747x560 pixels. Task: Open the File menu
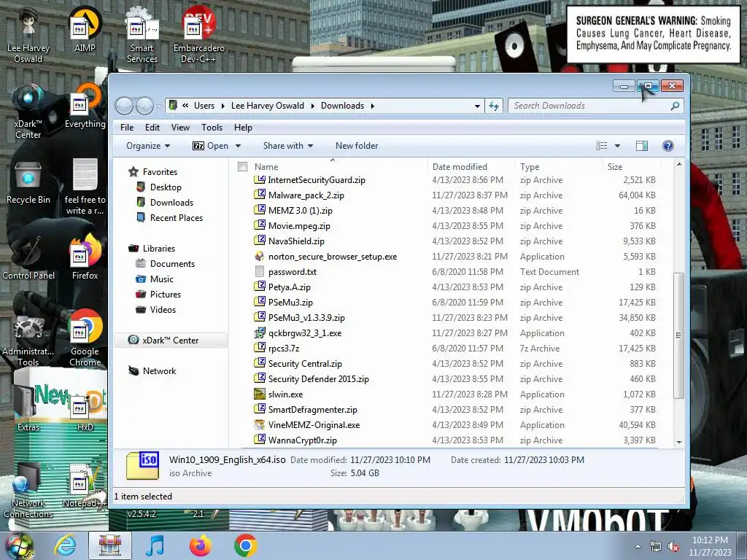tap(127, 128)
